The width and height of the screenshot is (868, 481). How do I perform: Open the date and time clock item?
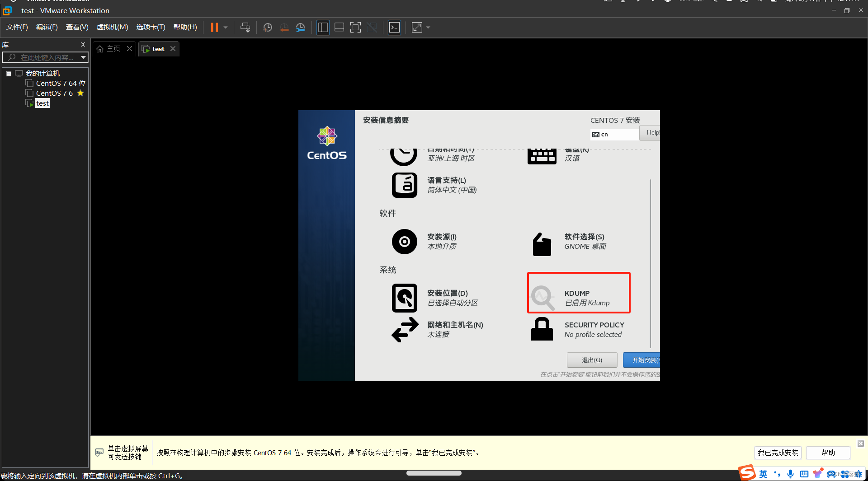coord(432,157)
